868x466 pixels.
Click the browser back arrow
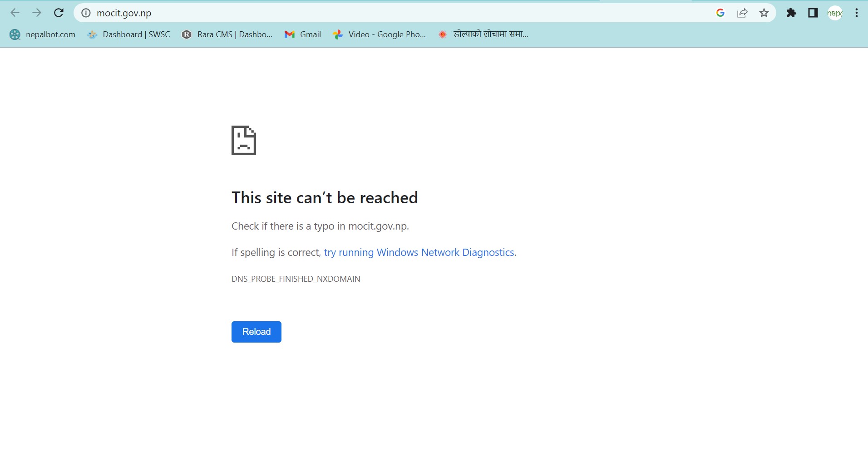[x=15, y=13]
